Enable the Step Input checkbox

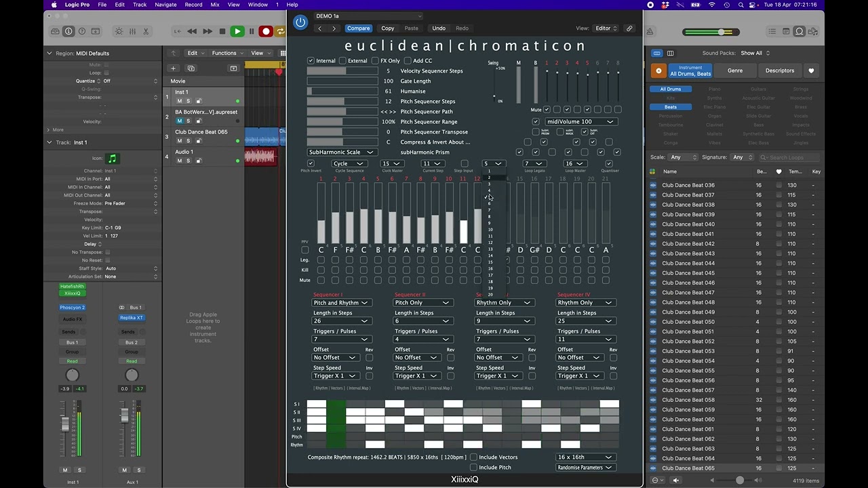(x=464, y=163)
